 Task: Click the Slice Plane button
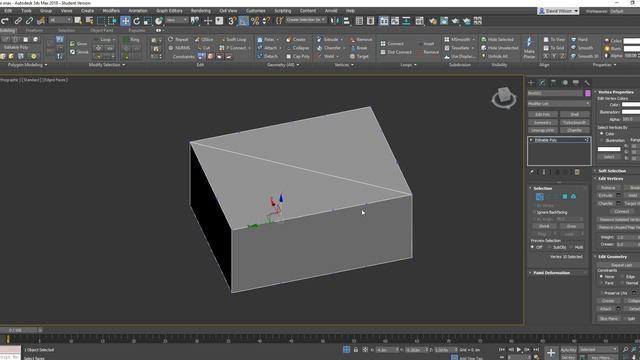[608, 318]
